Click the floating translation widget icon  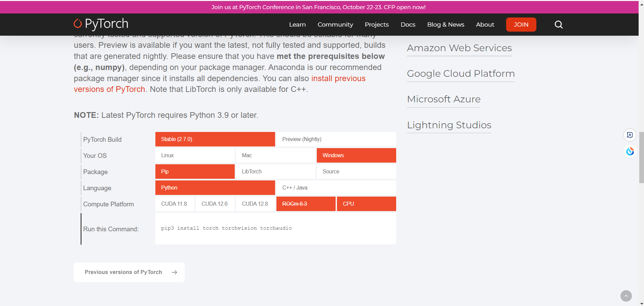pos(630,135)
